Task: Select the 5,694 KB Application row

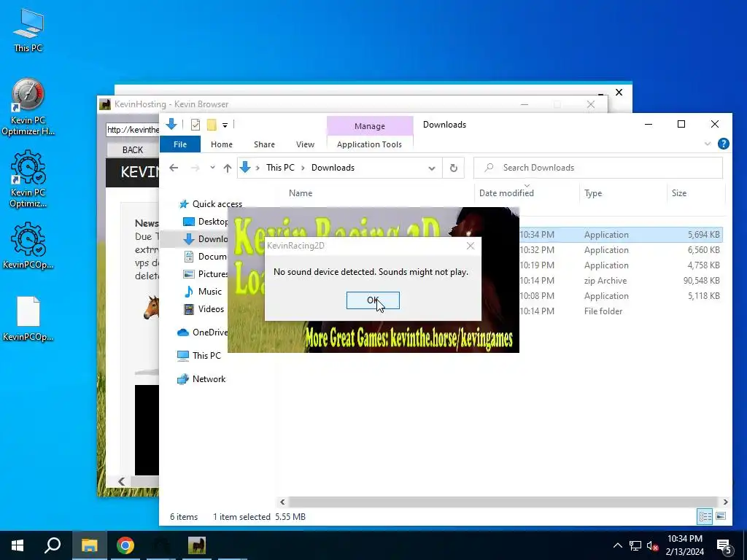Action: 621,235
